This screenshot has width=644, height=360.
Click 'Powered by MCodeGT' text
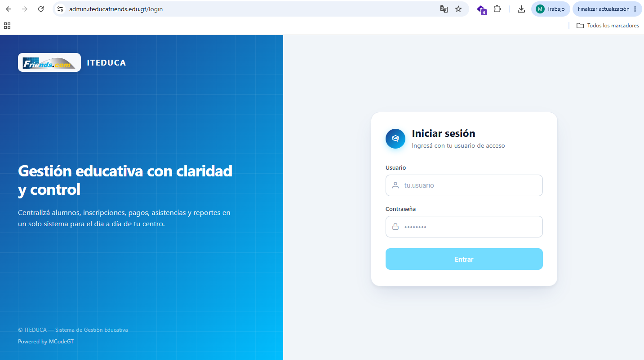(46, 342)
